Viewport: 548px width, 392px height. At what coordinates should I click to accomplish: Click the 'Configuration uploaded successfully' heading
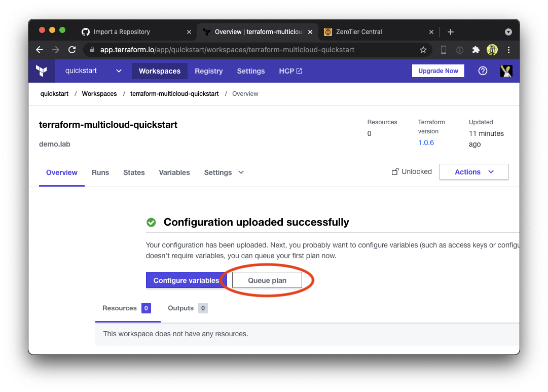coord(256,223)
